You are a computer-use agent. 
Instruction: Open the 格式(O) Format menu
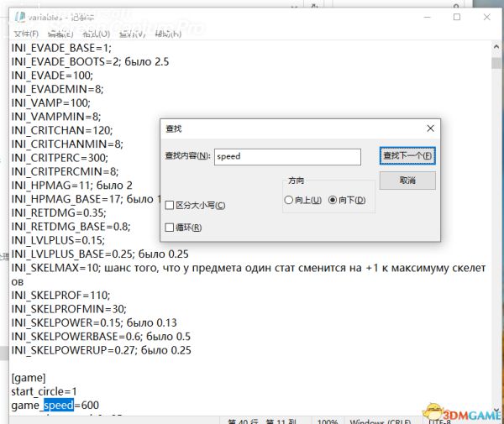coord(94,34)
